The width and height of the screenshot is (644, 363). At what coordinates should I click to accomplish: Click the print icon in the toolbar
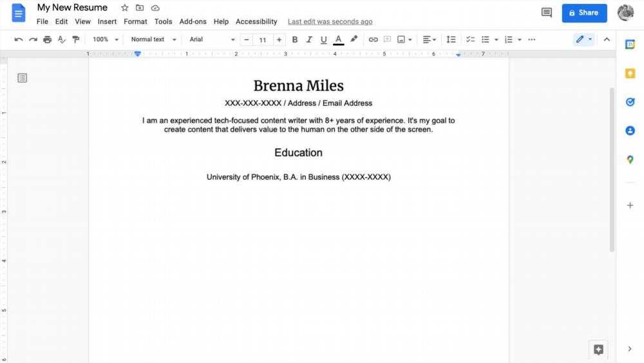pyautogui.click(x=47, y=39)
